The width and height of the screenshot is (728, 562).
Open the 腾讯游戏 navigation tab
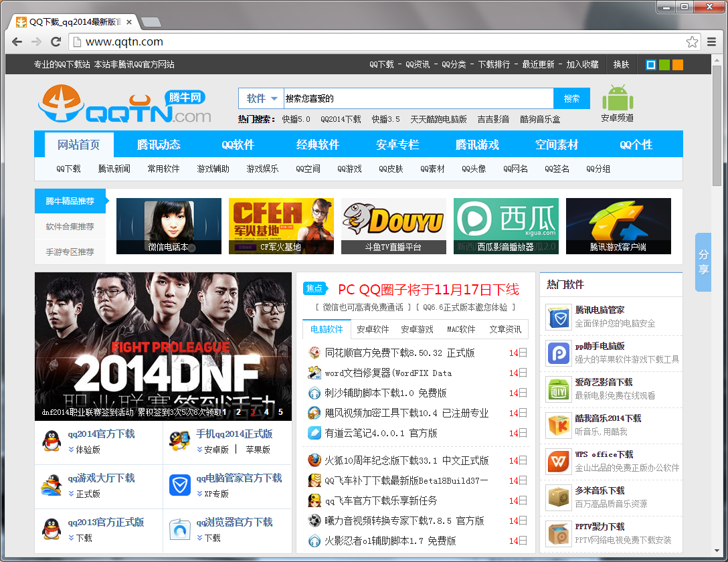pos(477,145)
